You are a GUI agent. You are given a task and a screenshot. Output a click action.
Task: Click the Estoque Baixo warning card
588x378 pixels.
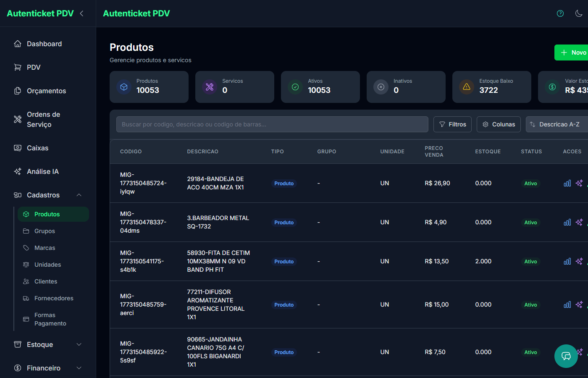click(x=491, y=87)
